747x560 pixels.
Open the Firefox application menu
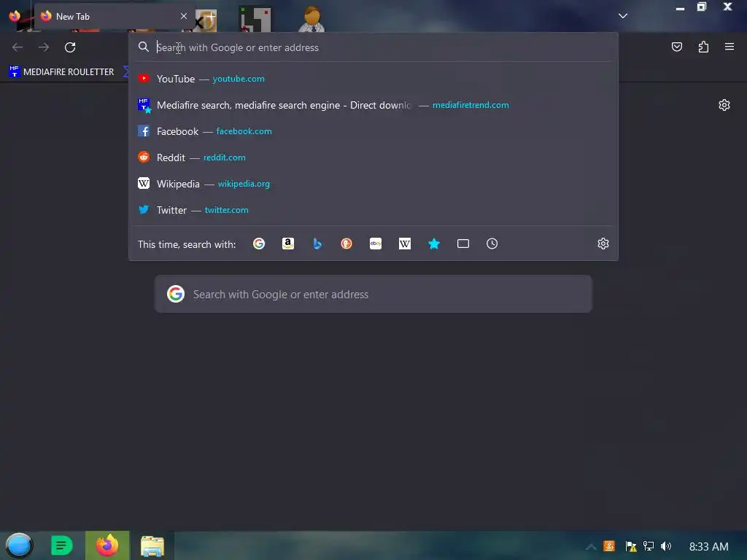point(729,47)
